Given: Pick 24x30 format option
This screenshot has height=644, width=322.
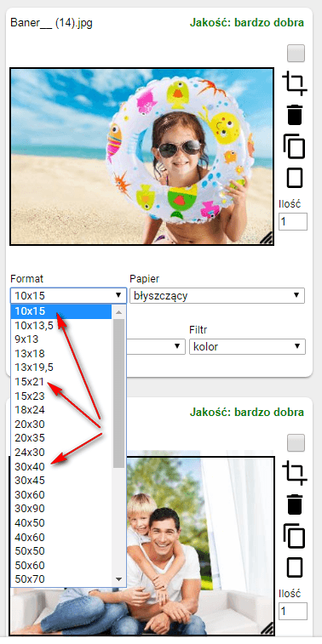Looking at the screenshot, I should point(61,453).
